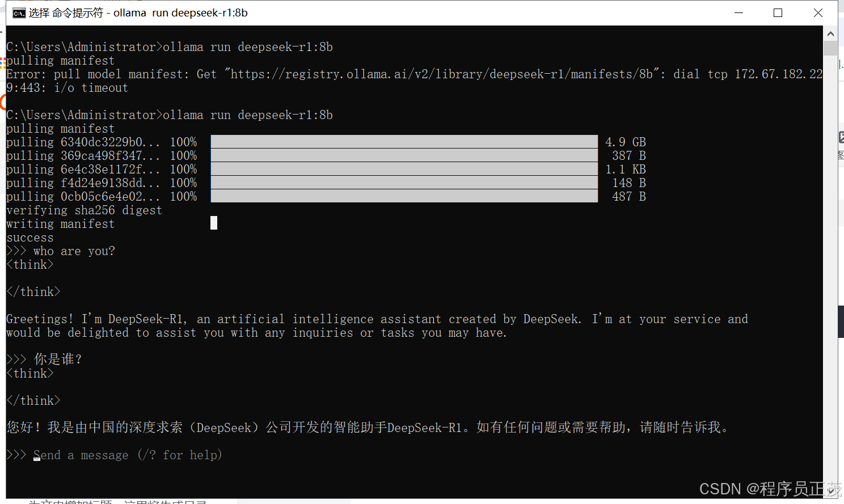Click the Chinese response starting '您好!我是由中国的深度求索'
844x504 pixels.
coord(368,427)
